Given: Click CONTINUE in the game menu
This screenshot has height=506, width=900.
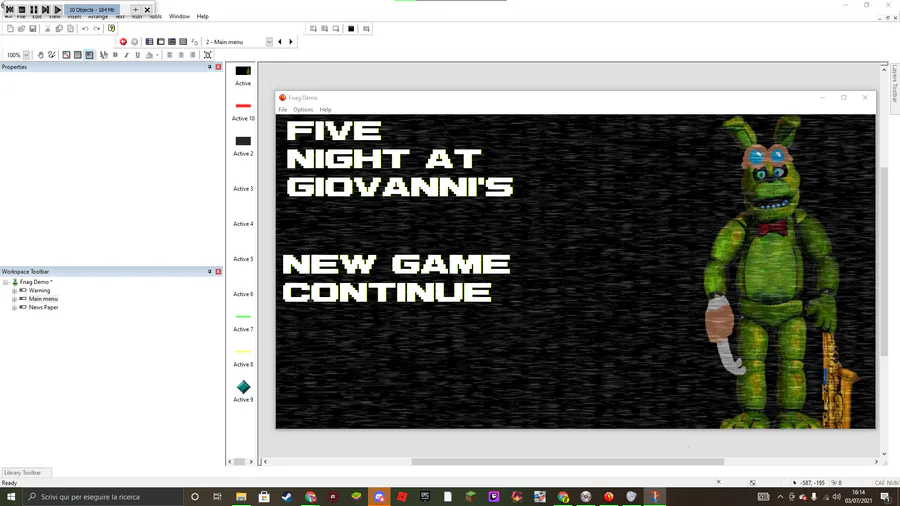Looking at the screenshot, I should [x=387, y=293].
